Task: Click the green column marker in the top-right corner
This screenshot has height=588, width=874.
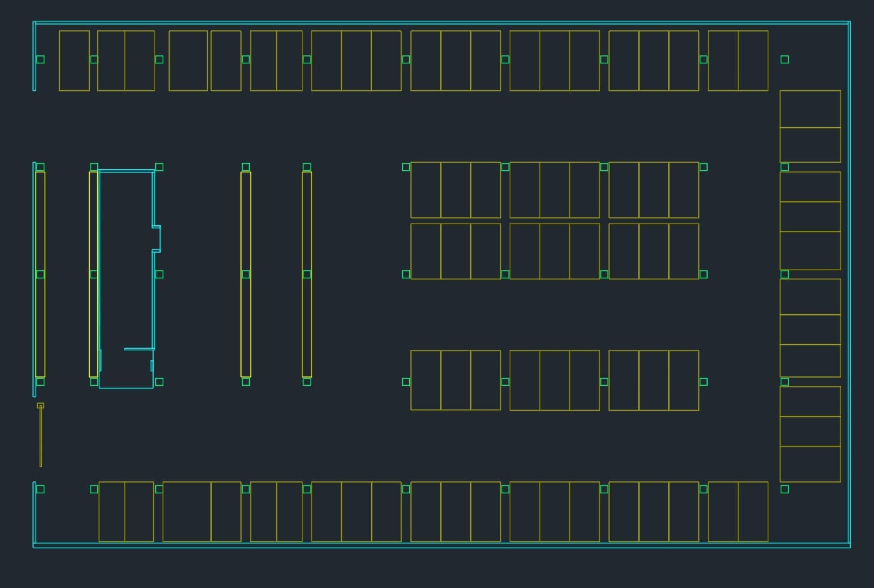Action: [785, 60]
